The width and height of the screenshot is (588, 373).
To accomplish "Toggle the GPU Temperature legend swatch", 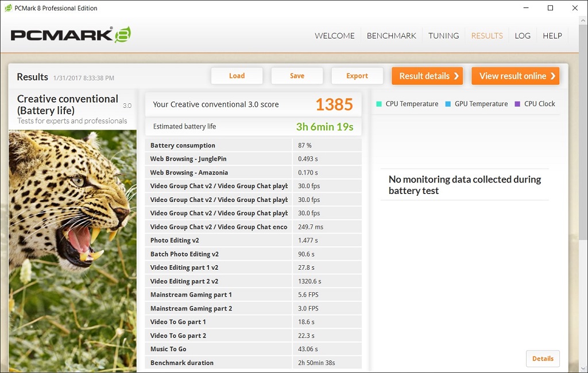I will coord(448,104).
